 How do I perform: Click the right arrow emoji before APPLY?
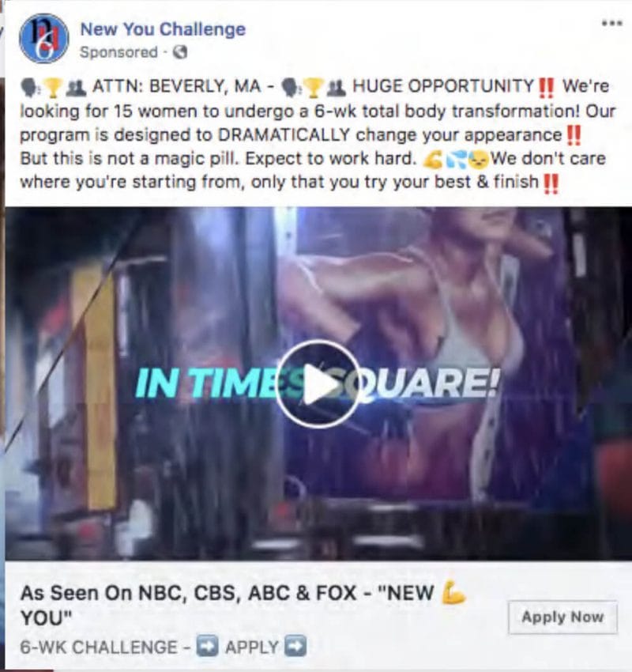tap(207, 646)
